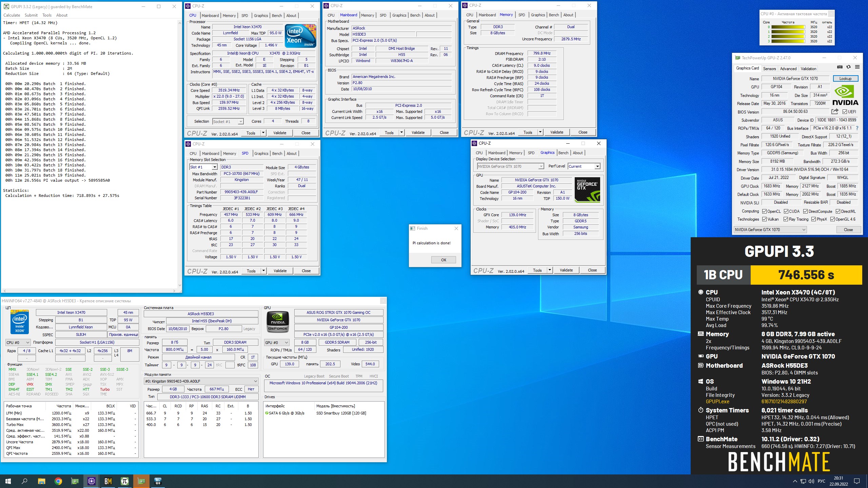The width and height of the screenshot is (868, 488).
Task: Open Slot #1 dropdown in CPU-Z SPD
Action: pyautogui.click(x=203, y=167)
